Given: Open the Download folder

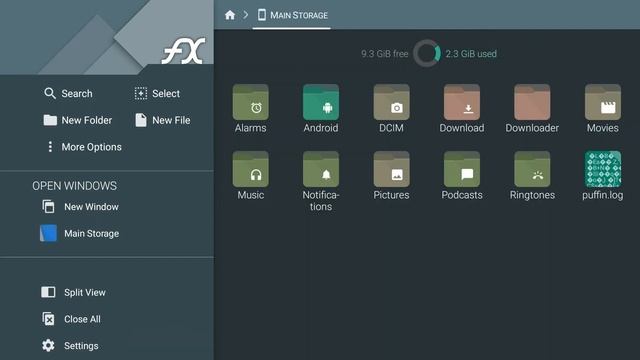Looking at the screenshot, I should pyautogui.click(x=462, y=109).
